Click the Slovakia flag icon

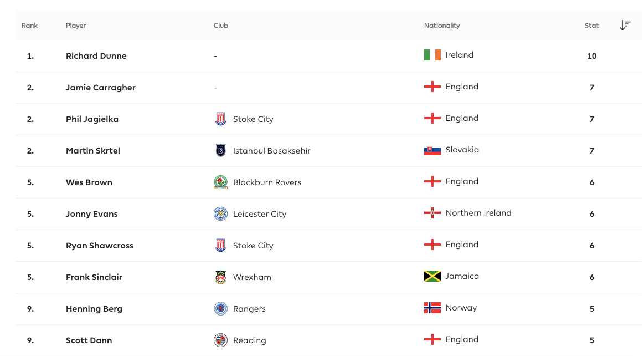point(432,150)
